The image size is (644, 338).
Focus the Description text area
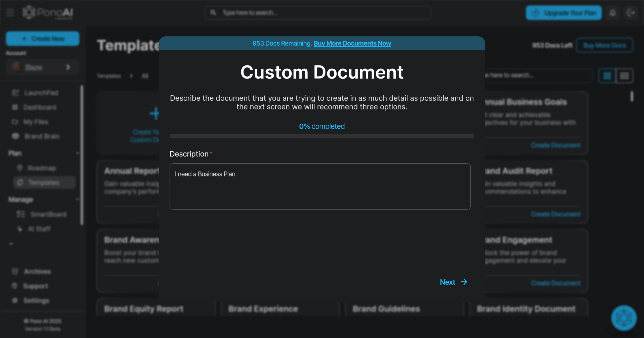320,186
